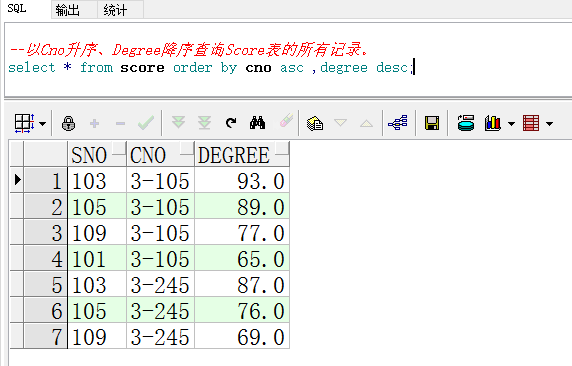Screen dimensions: 572x366
Task: Click the post changes checkmark icon
Action: 146,123
